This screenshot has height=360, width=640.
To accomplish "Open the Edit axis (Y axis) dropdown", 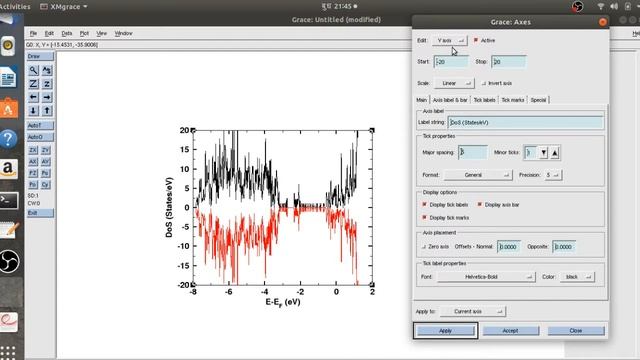I will pos(450,40).
